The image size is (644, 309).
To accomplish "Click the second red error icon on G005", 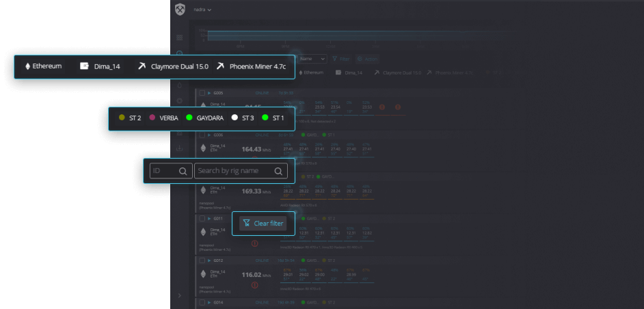I will click(x=398, y=107).
